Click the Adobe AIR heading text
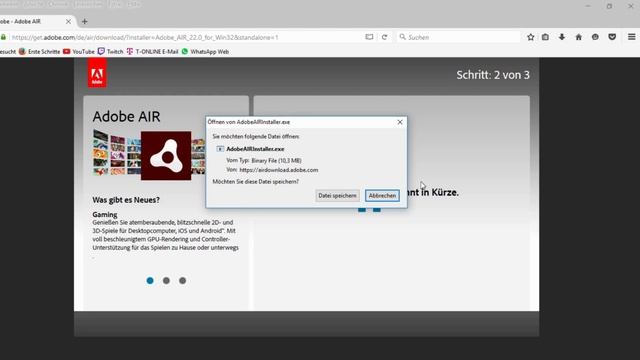 [127, 117]
